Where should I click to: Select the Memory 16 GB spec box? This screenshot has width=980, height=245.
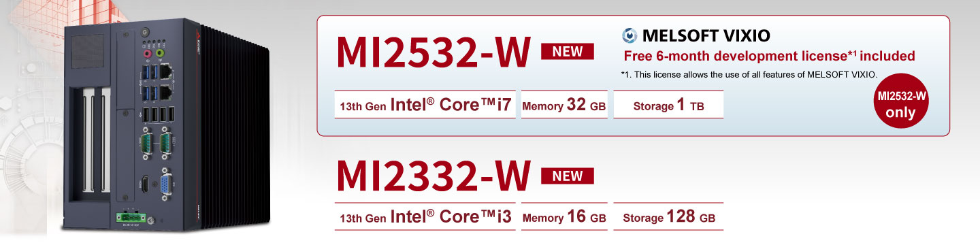click(x=564, y=217)
